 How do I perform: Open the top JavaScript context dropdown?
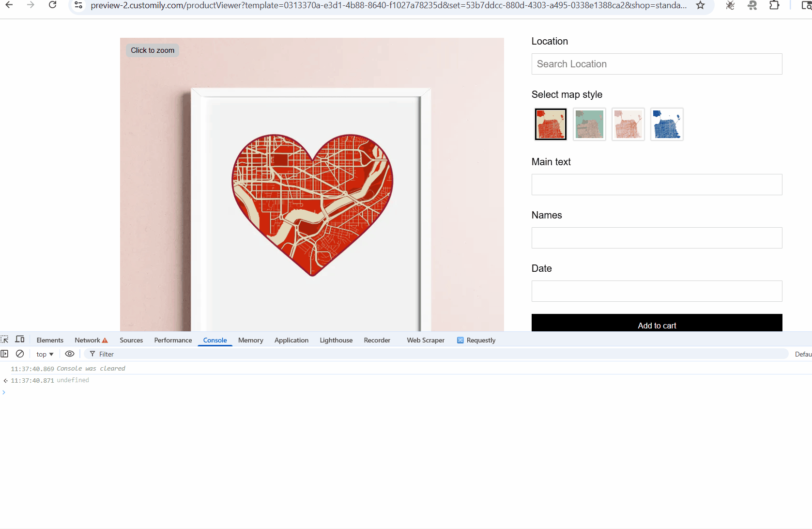tap(45, 354)
